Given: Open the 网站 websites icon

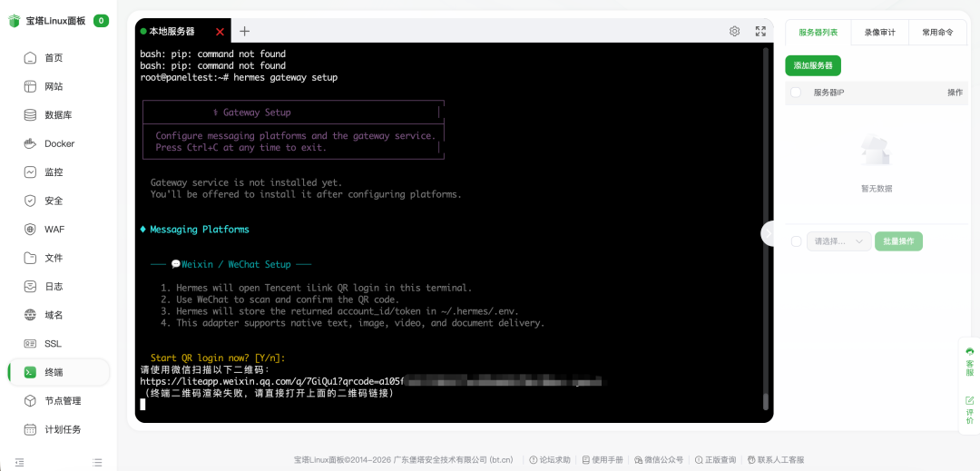Looking at the screenshot, I should (30, 86).
